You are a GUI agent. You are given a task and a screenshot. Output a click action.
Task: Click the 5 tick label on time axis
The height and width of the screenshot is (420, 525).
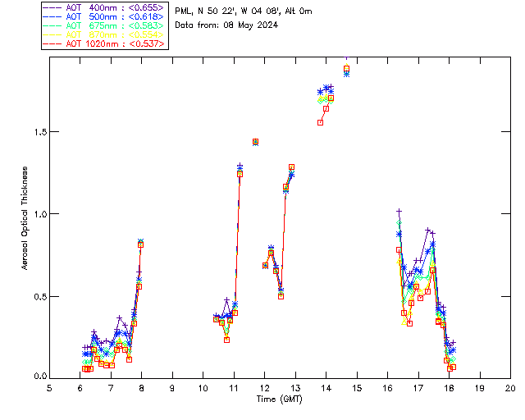49,387
